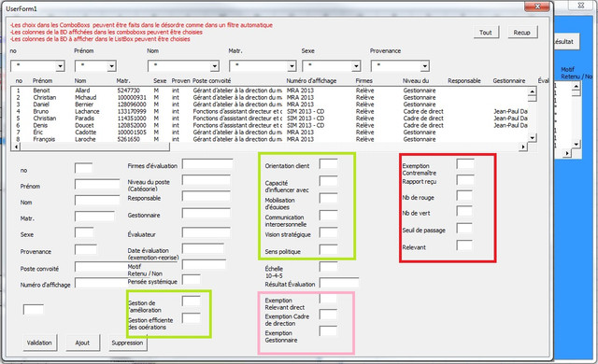Click the Recup button

522,33
